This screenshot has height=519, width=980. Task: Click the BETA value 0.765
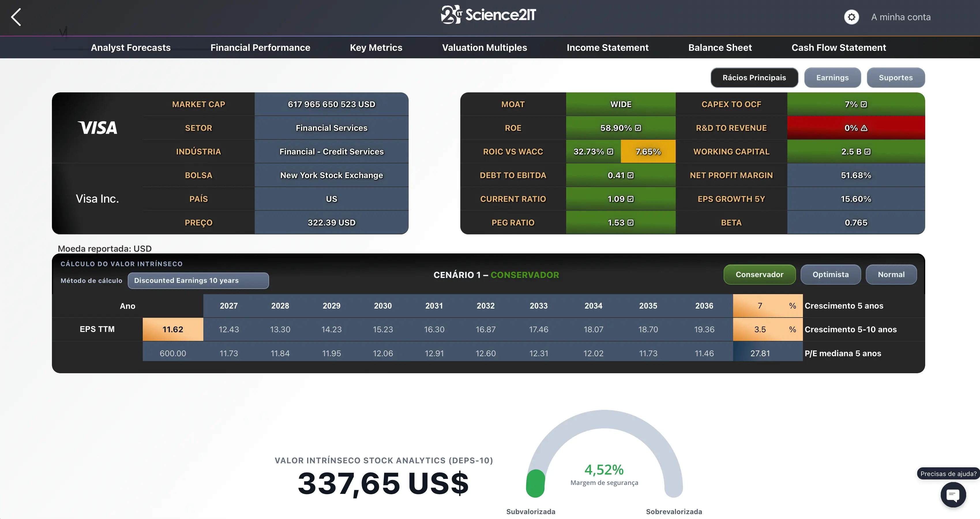[x=856, y=223]
